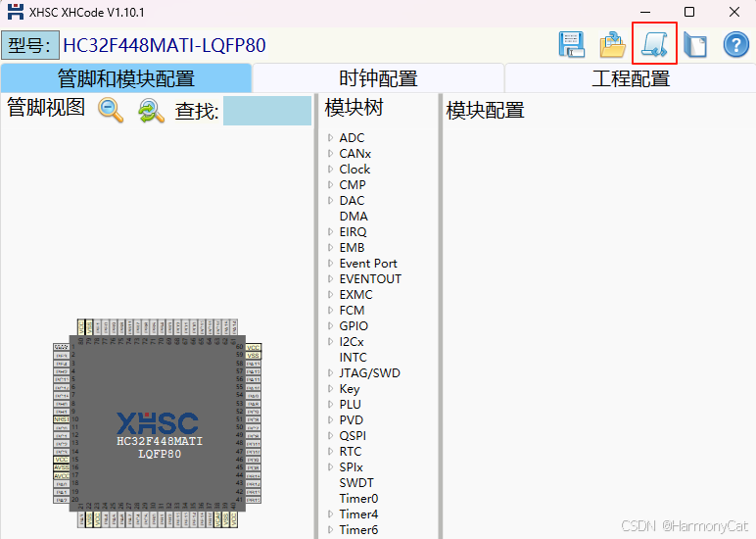Select Timer0 in the module tree
Viewport: 756px width, 539px height.
click(358, 499)
